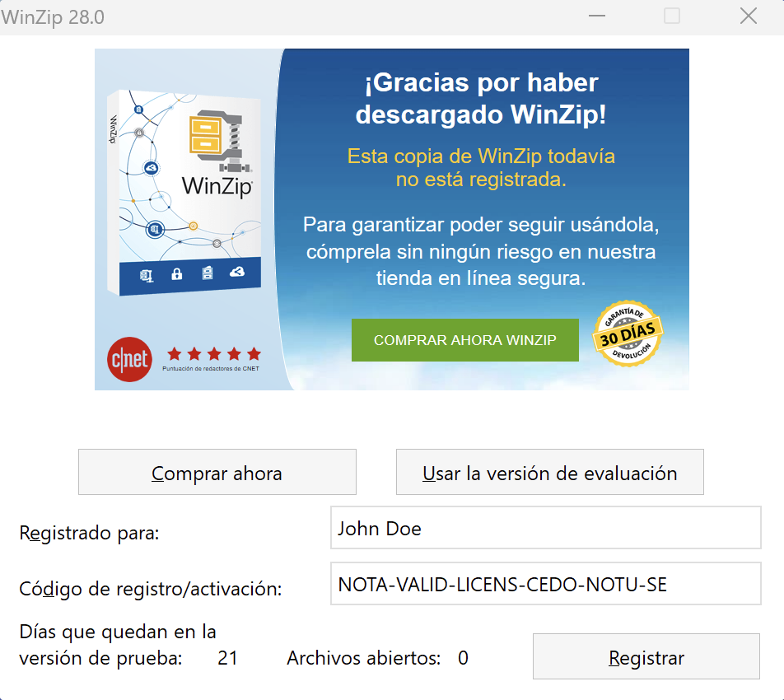Click the WinZip product box image
The image size is (784, 700).
coord(183,194)
